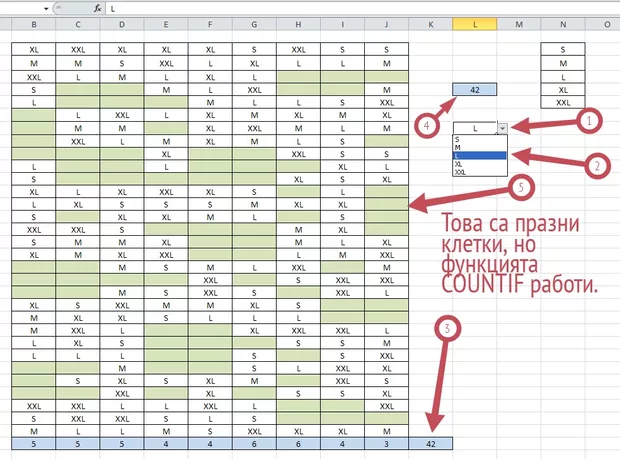The width and height of the screenshot is (620, 459).
Task: Select the S cell in column N list
Action: click(563, 49)
